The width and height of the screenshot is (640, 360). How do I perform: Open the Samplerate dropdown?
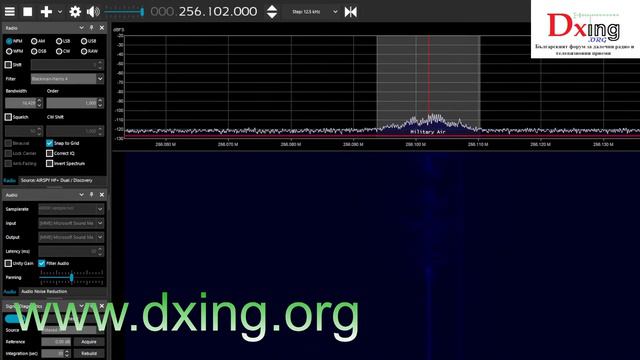(71, 209)
